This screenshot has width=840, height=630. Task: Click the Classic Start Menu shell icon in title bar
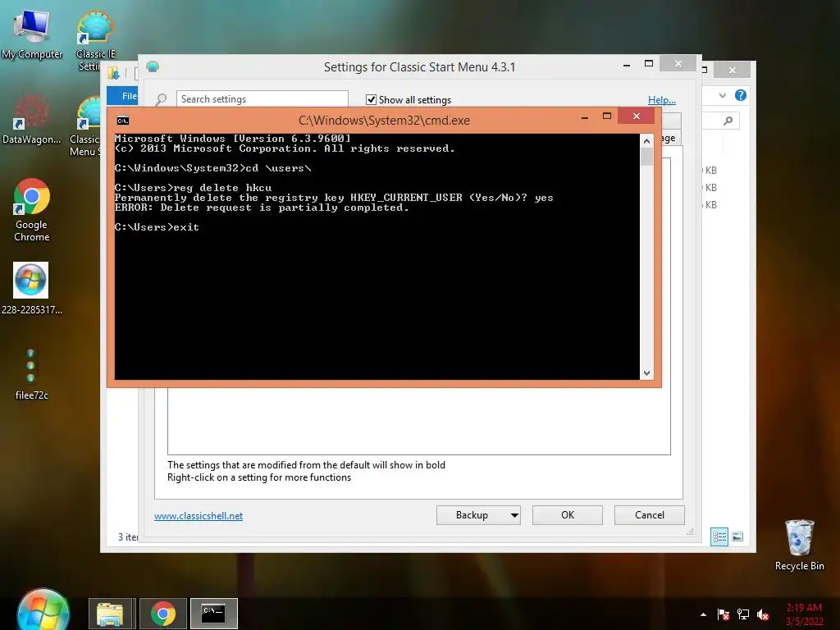click(153, 66)
